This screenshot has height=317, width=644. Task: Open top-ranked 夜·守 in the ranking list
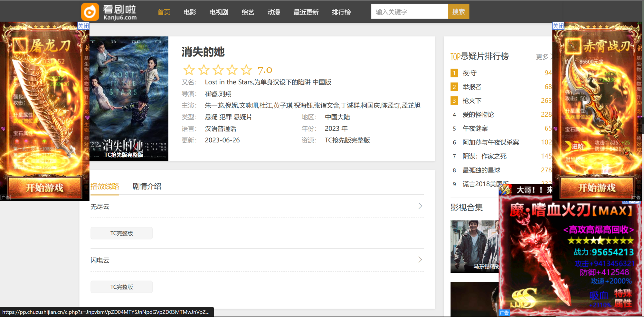[x=469, y=73]
